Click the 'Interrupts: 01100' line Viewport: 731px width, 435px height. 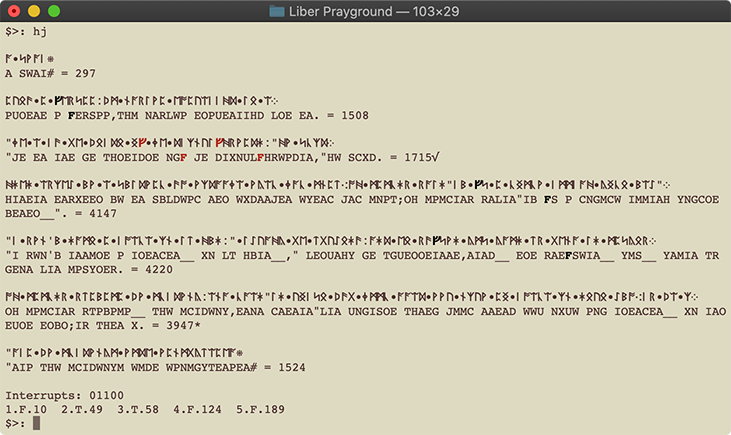click(x=54, y=396)
